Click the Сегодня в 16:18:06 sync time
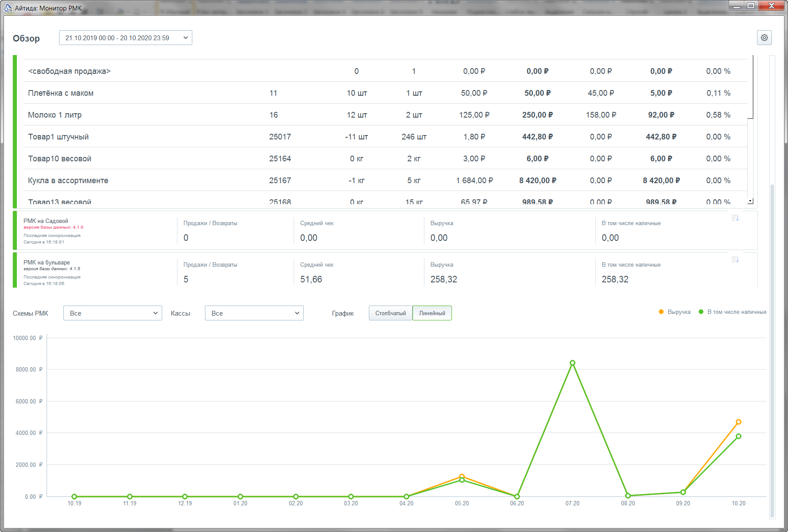This screenshot has height=532, width=788. click(x=44, y=284)
